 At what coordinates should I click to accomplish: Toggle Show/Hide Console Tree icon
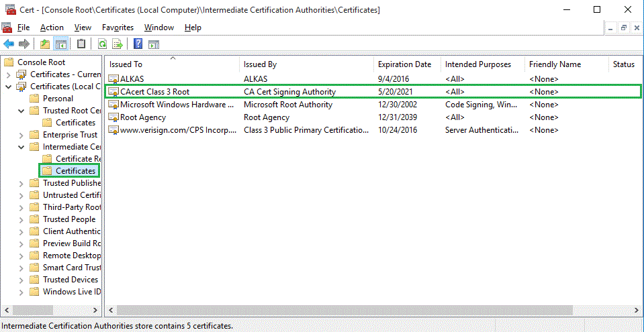[61, 44]
